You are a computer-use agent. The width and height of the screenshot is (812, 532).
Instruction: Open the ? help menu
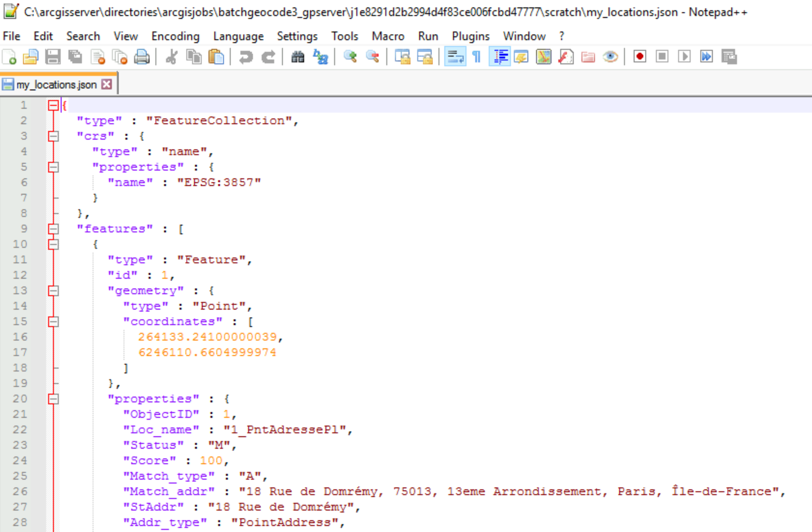(562, 36)
